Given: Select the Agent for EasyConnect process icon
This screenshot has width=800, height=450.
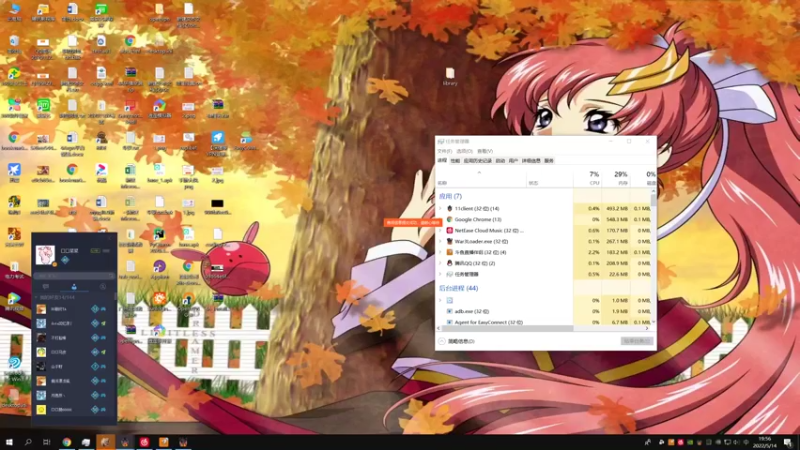Looking at the screenshot, I should point(449,322).
